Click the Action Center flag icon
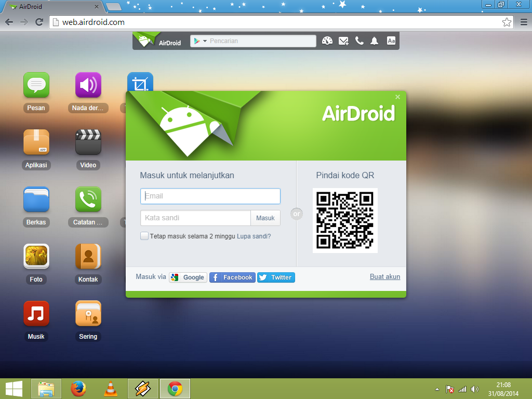 [x=449, y=389]
